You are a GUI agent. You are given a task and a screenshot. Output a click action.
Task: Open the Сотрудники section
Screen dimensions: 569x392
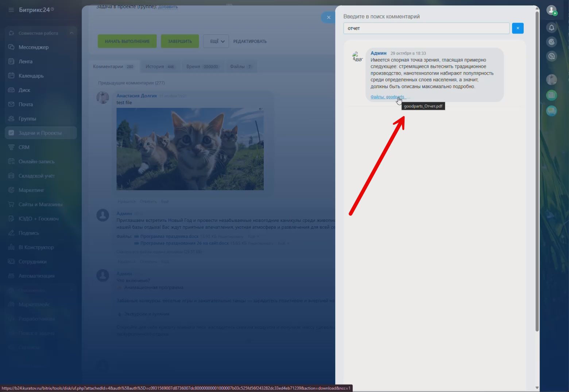pyautogui.click(x=32, y=262)
